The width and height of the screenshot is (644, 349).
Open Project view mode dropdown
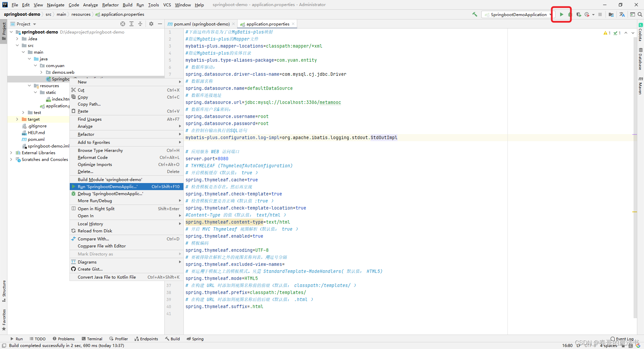[x=26, y=24]
